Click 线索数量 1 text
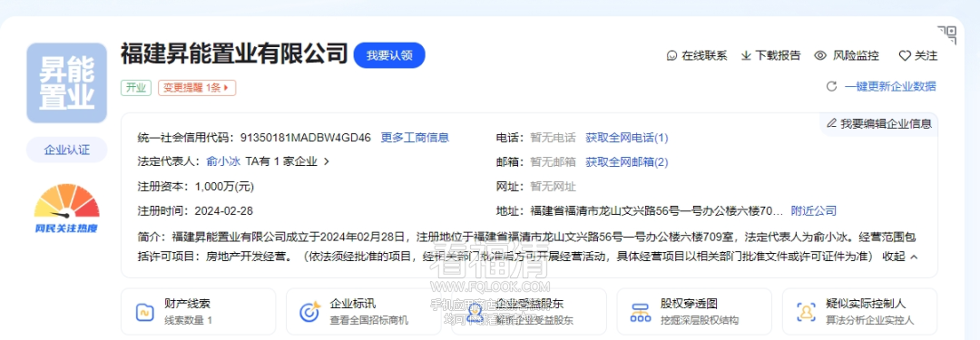Viewport: 980px width, 340px height. click(x=189, y=320)
